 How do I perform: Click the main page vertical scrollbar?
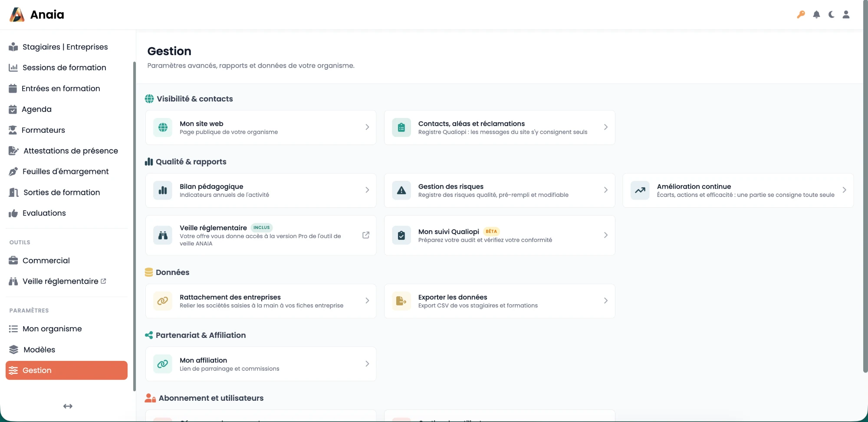pyautogui.click(x=865, y=186)
